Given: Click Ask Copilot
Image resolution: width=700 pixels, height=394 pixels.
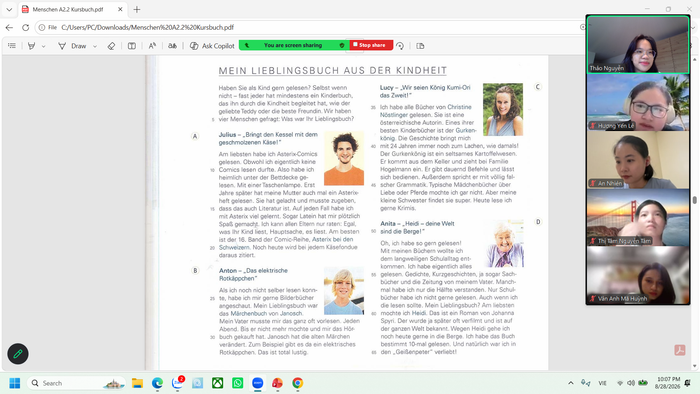Looking at the screenshot, I should pyautogui.click(x=212, y=46).
